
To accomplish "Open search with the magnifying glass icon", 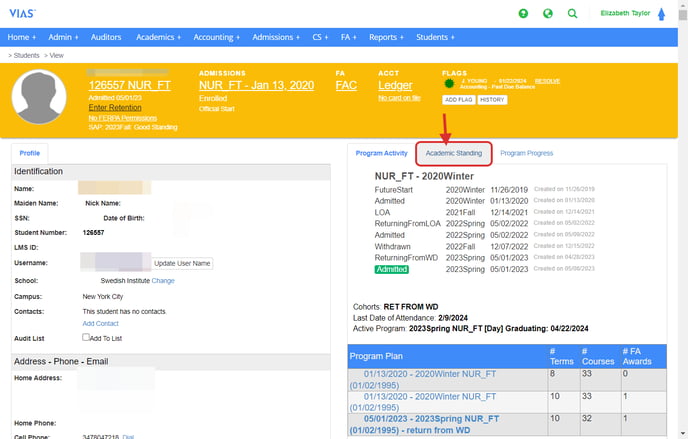I will coord(572,14).
